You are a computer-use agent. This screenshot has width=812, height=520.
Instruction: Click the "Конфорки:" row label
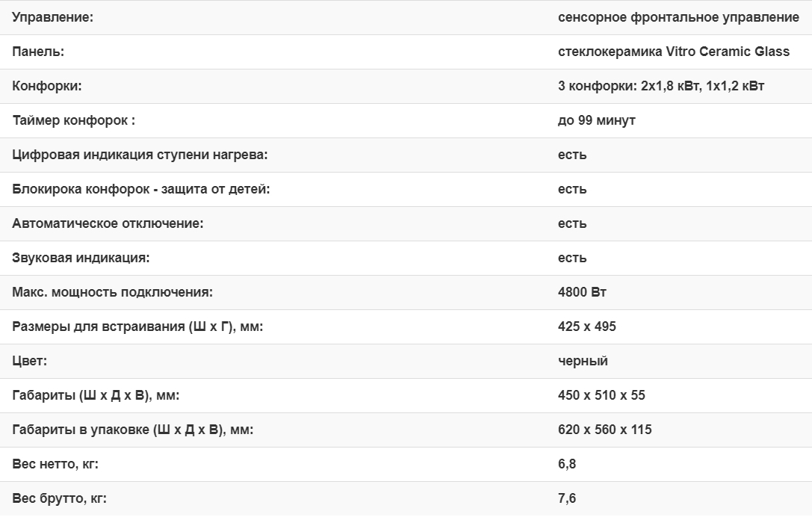tap(47, 86)
